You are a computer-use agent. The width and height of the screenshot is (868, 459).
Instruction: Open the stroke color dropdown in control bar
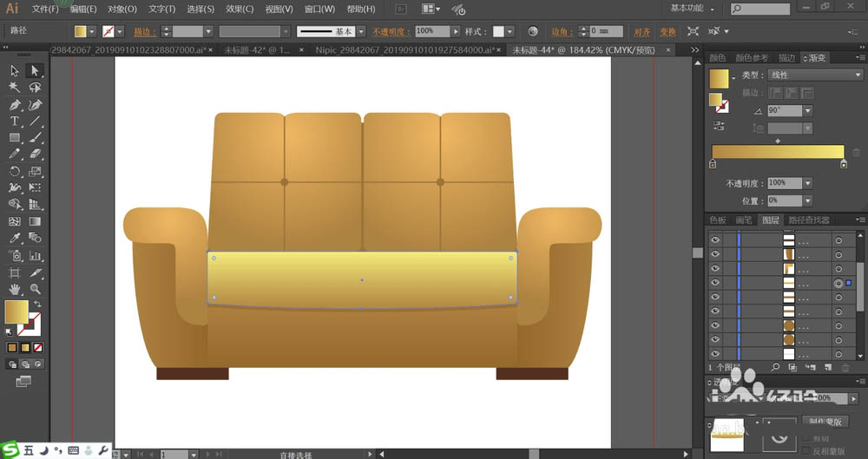tap(120, 31)
